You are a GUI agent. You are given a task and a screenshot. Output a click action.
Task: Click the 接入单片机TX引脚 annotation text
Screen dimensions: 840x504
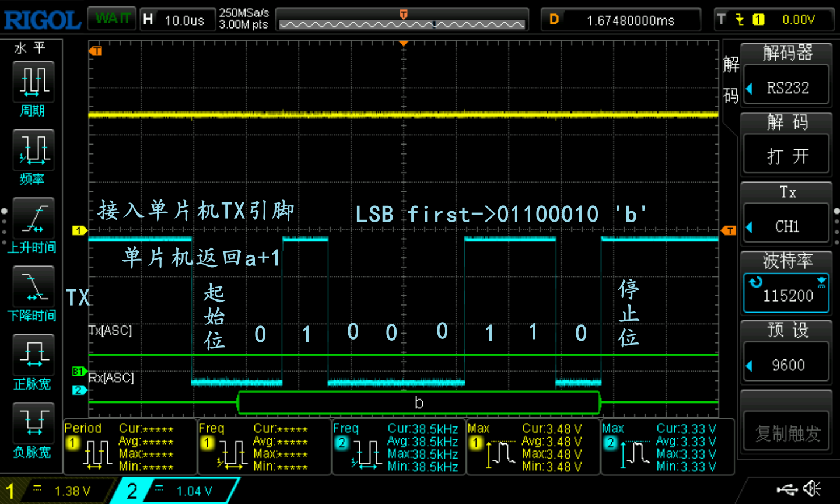[196, 211]
